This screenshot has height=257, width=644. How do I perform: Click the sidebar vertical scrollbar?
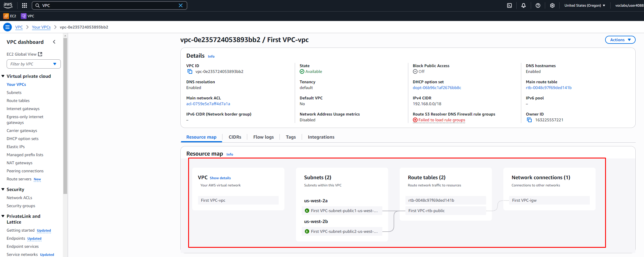(65, 115)
